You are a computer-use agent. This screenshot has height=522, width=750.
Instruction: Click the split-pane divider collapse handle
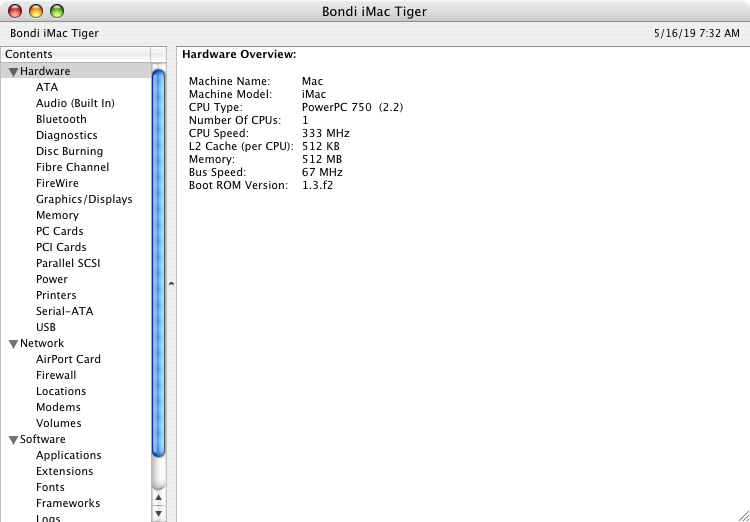coord(171,284)
